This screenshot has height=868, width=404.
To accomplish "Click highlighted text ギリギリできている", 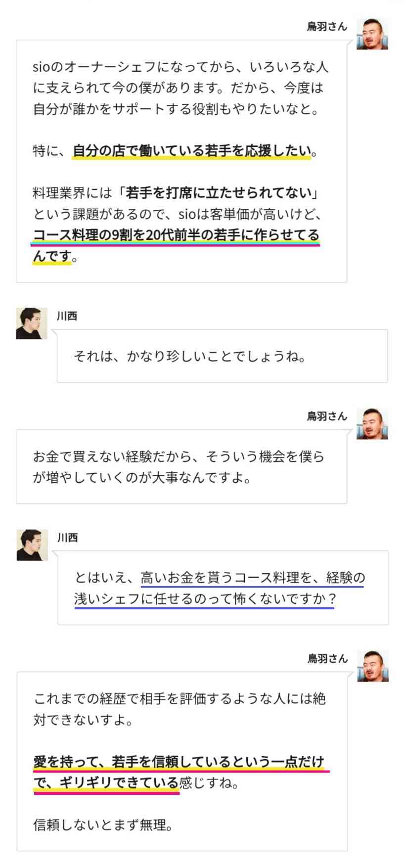I will 119,783.
